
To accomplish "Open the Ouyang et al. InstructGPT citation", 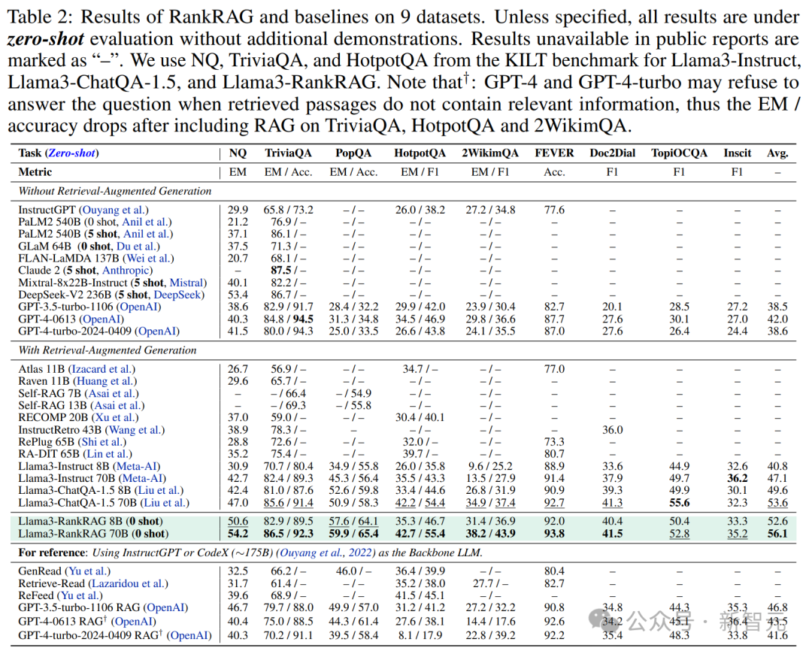I will 114,210.
